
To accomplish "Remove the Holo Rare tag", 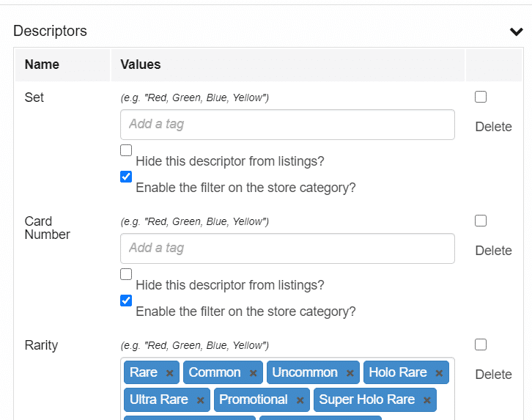I will point(439,373).
